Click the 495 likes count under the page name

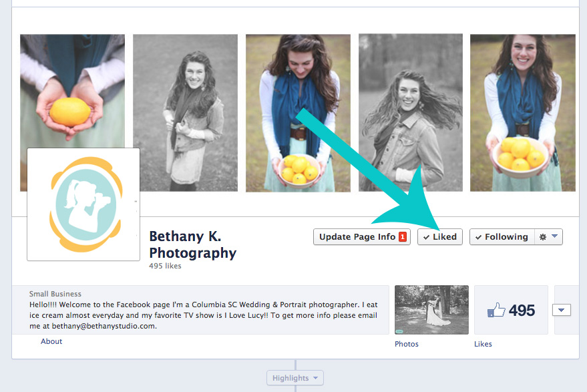[166, 266]
